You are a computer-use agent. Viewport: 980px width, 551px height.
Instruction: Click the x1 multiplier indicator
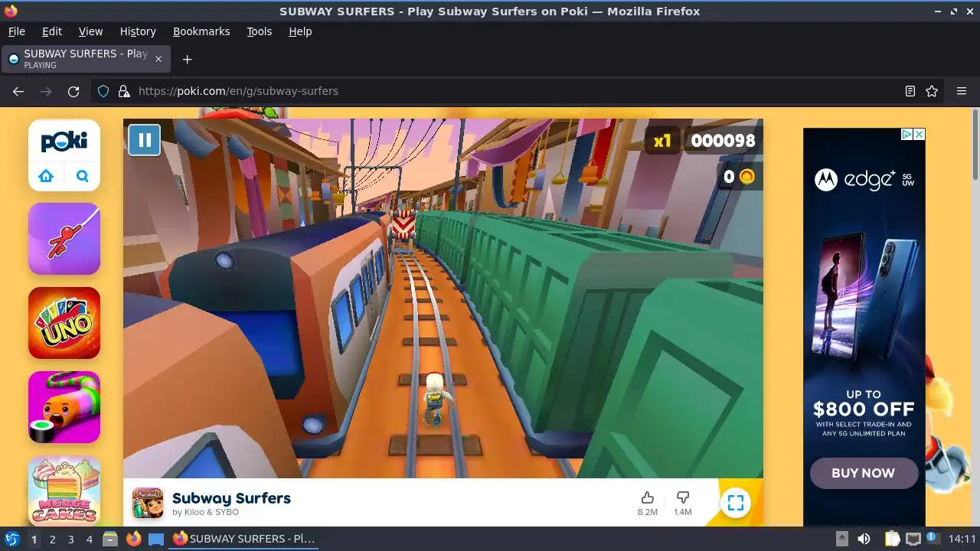click(662, 141)
